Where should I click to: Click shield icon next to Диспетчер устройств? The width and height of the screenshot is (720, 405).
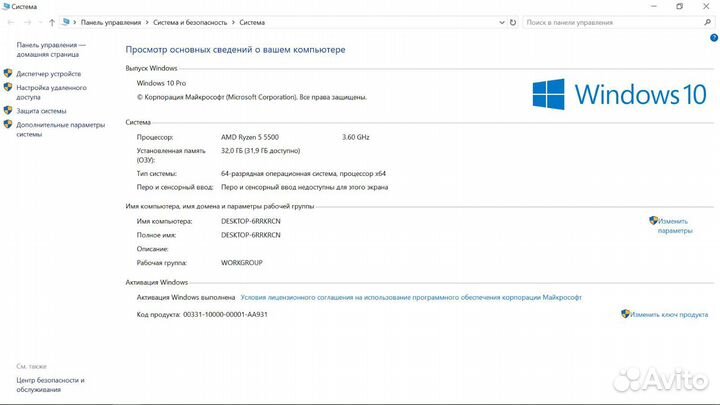[x=8, y=73]
